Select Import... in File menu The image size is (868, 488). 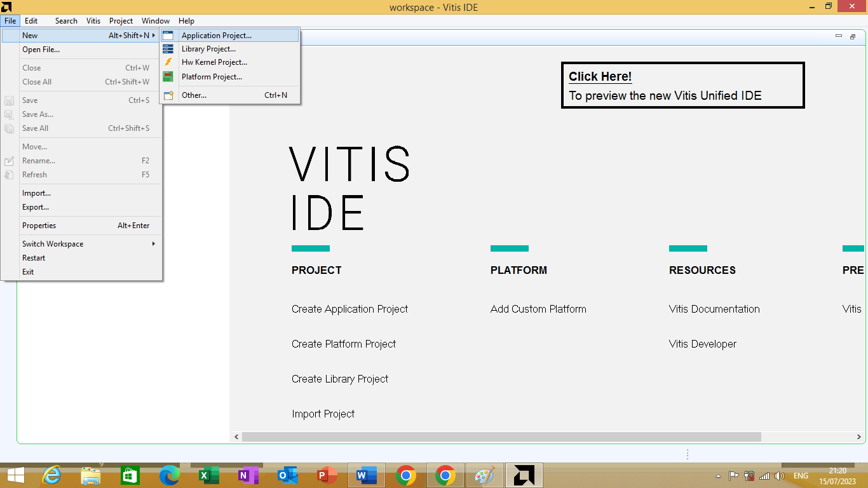[81, 193]
